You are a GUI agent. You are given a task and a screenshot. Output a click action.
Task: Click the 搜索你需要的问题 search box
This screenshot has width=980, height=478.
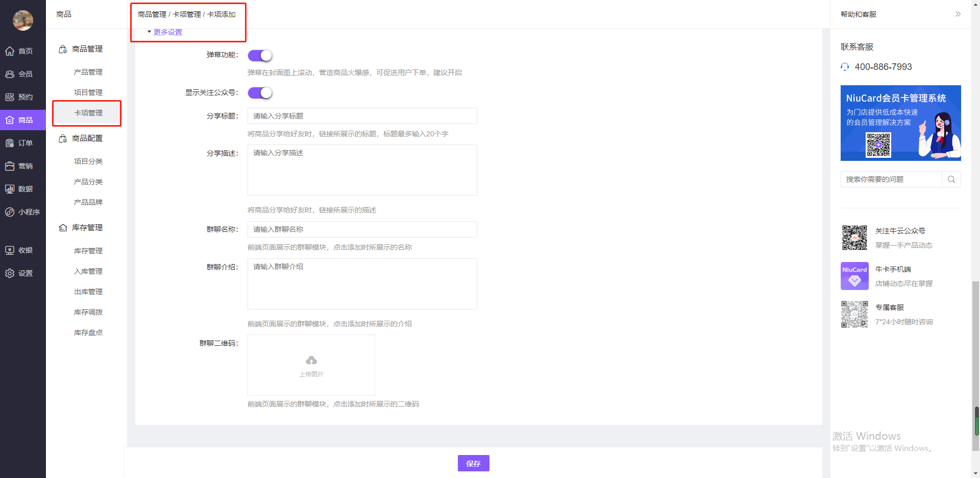click(x=891, y=179)
